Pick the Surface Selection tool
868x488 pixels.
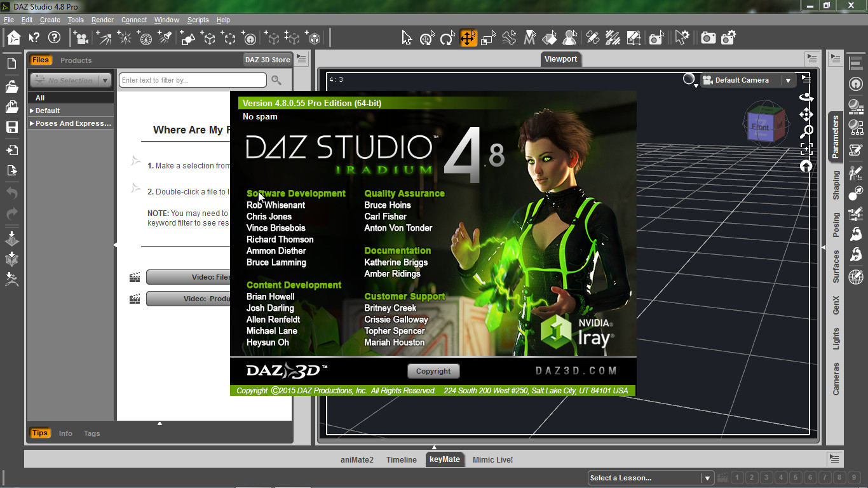coord(550,38)
